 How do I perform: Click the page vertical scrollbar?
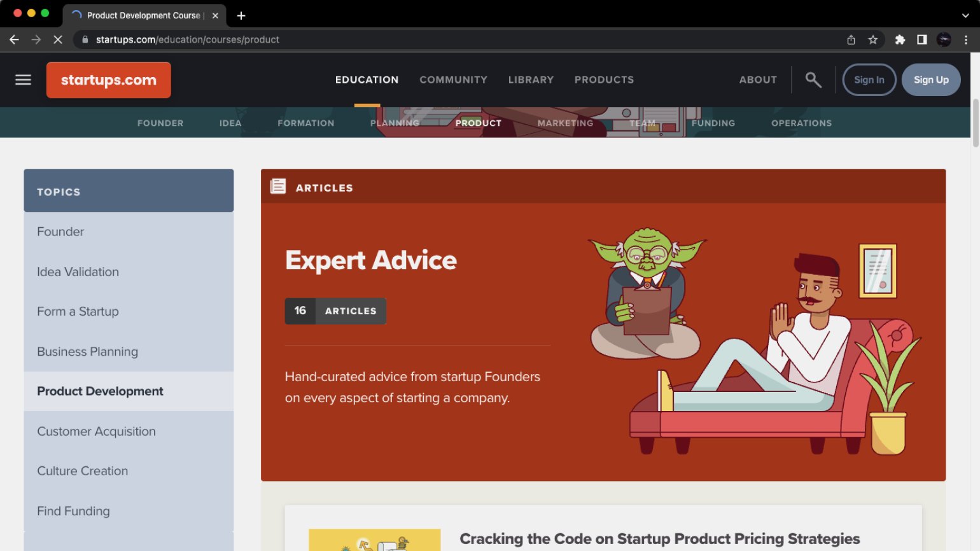pyautogui.click(x=976, y=123)
